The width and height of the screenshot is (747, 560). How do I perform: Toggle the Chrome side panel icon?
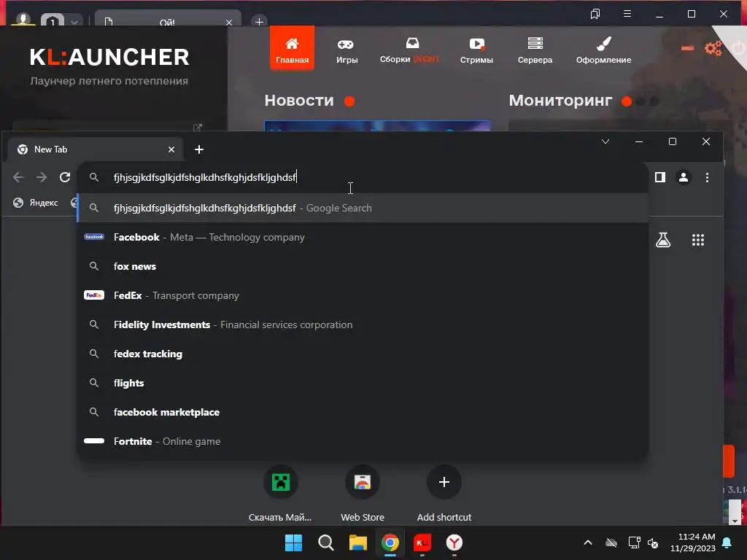point(659,177)
